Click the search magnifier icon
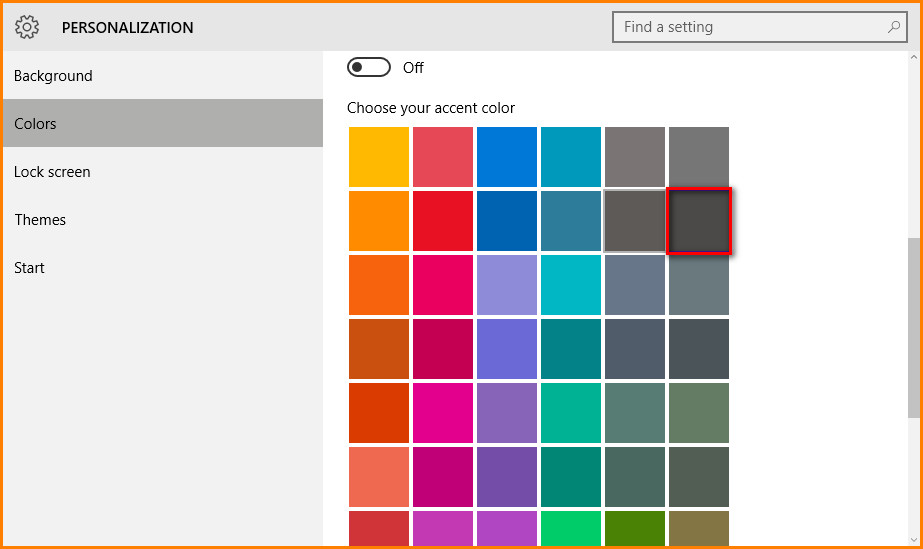This screenshot has width=923, height=549. click(x=893, y=27)
